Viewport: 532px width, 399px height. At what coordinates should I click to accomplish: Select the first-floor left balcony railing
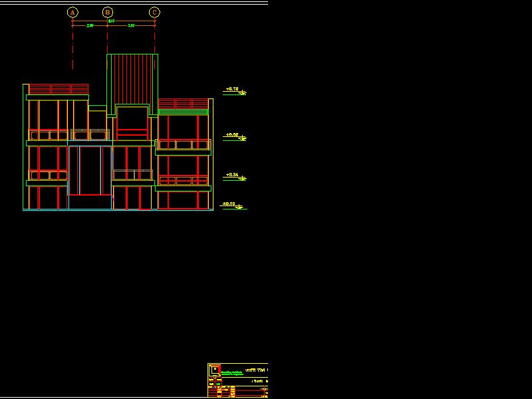click(47, 176)
